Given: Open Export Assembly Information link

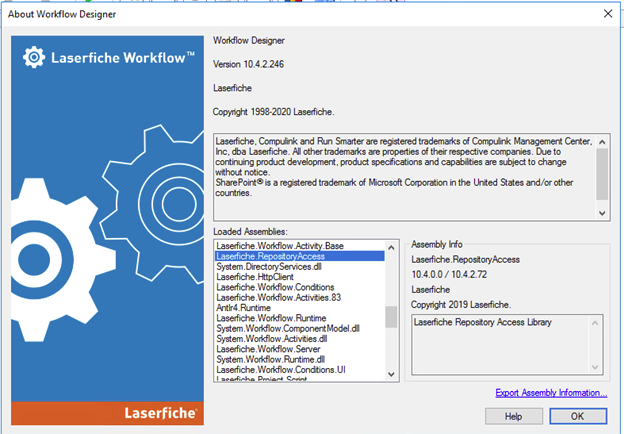Looking at the screenshot, I should pyautogui.click(x=551, y=393).
